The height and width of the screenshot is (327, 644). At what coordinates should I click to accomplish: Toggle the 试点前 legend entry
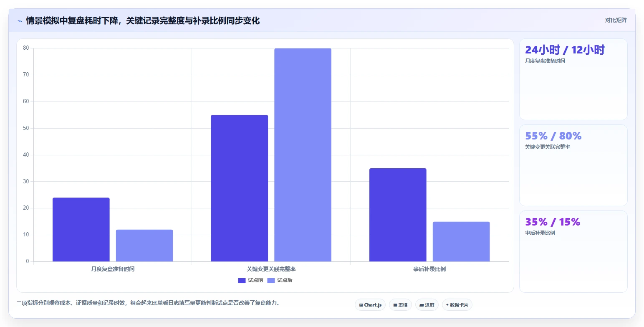[x=250, y=280]
